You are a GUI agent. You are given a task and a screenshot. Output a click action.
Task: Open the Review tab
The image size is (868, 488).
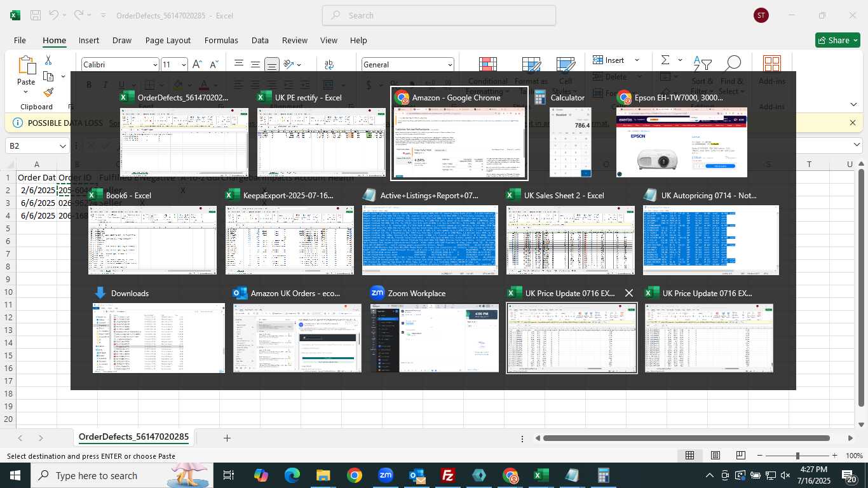click(x=295, y=40)
